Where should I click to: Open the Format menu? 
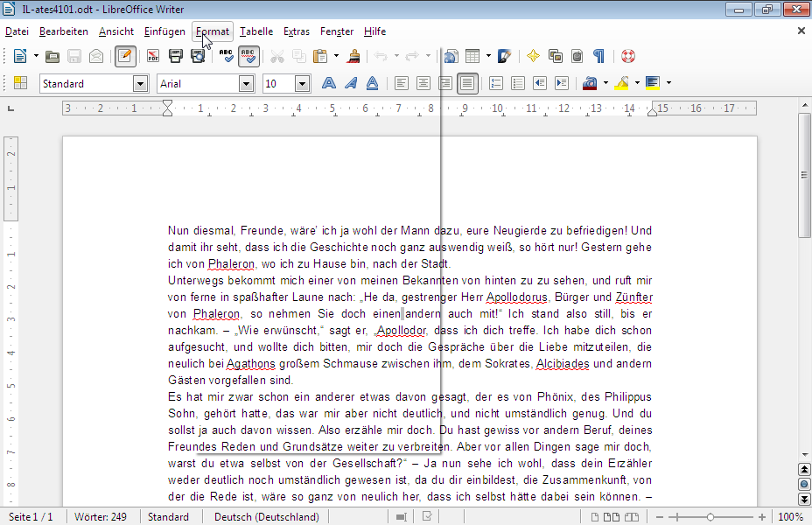point(213,31)
